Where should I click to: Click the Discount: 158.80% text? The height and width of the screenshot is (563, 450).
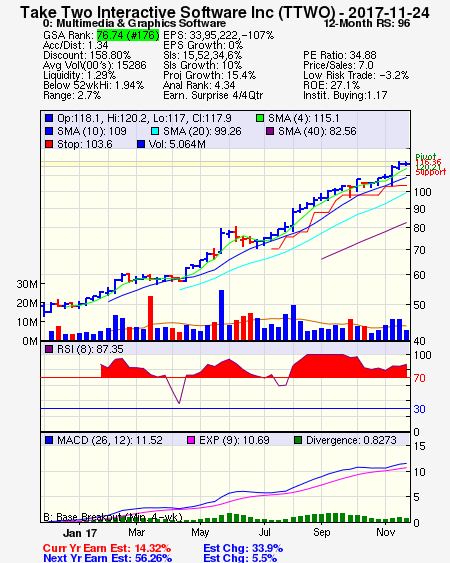[x=87, y=55]
